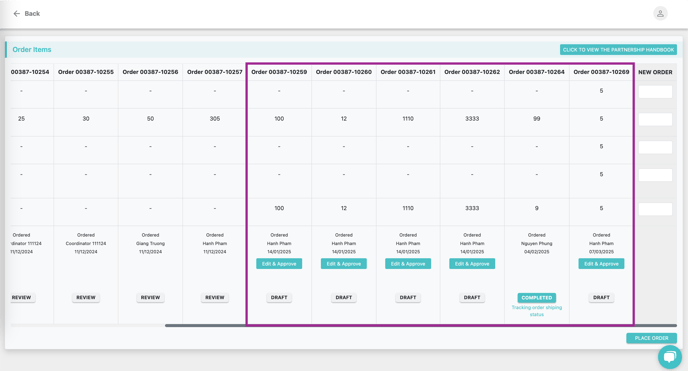Click Draft badge under Order 00387-10269
688x371 pixels.
(x=601, y=297)
